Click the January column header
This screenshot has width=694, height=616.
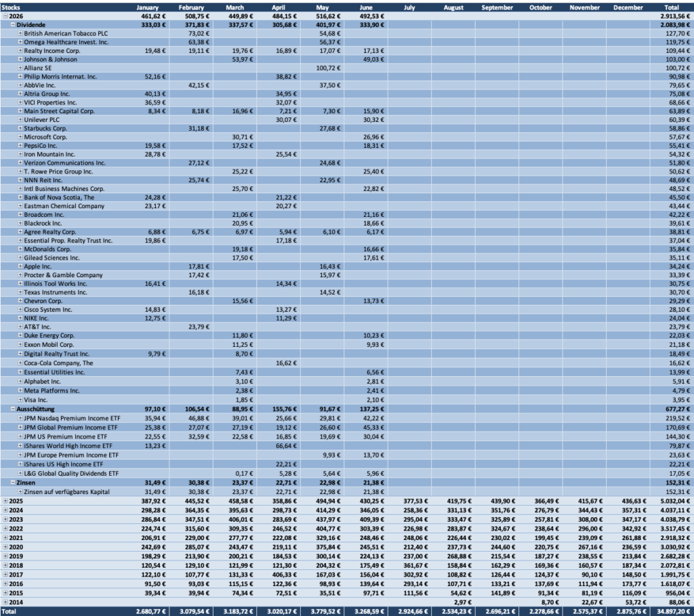147,7
